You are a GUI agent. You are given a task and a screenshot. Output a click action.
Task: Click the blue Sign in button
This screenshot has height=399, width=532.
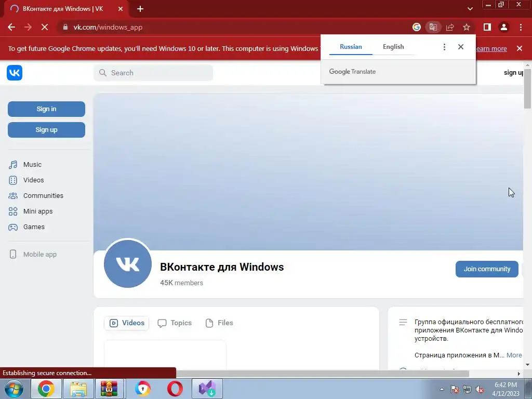(x=46, y=109)
